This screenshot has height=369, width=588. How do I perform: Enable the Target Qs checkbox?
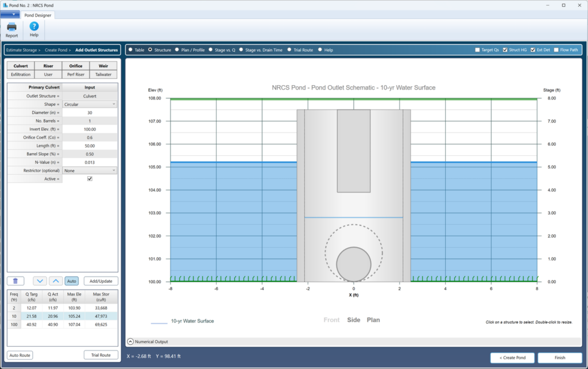coord(477,50)
